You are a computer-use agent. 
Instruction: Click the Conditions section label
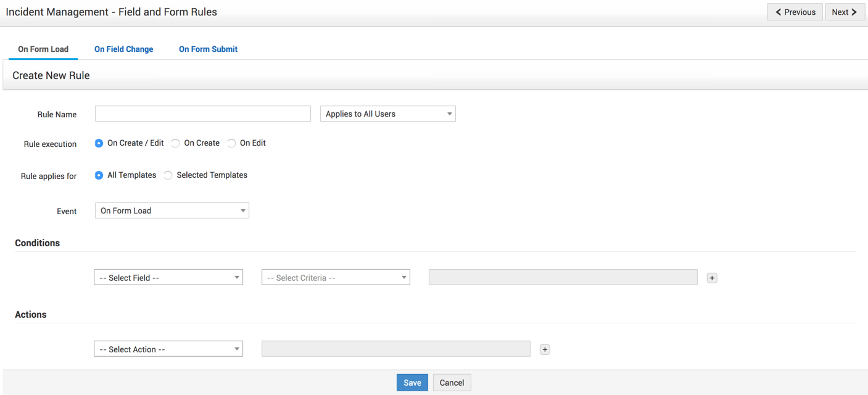pos(38,243)
